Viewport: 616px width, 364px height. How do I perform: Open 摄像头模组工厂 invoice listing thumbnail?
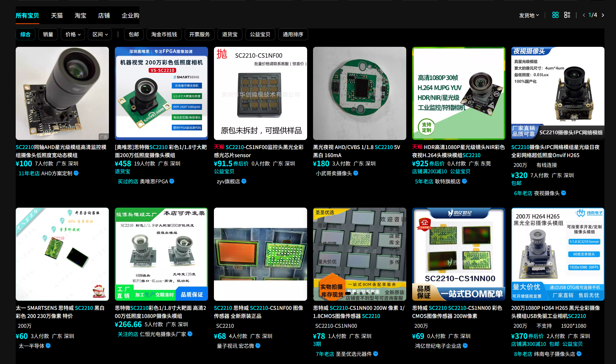pos(161,254)
